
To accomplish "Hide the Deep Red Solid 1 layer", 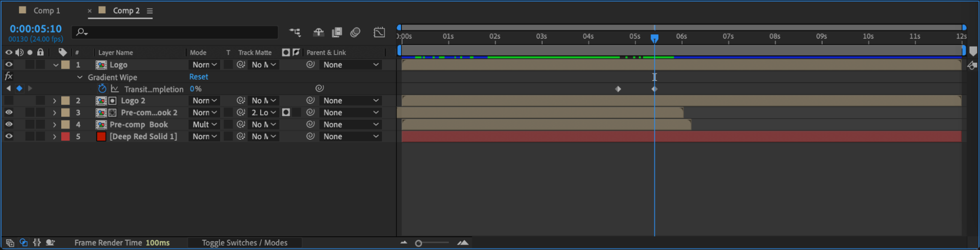I will (9, 136).
